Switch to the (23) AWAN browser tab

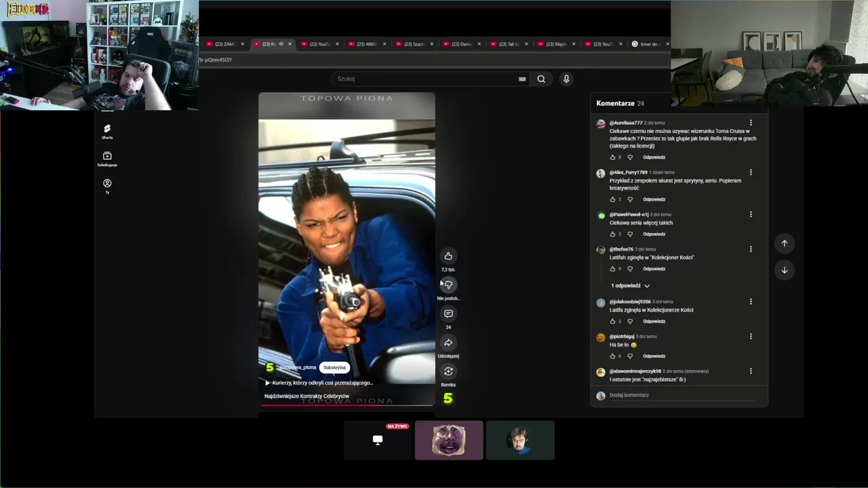[367, 44]
